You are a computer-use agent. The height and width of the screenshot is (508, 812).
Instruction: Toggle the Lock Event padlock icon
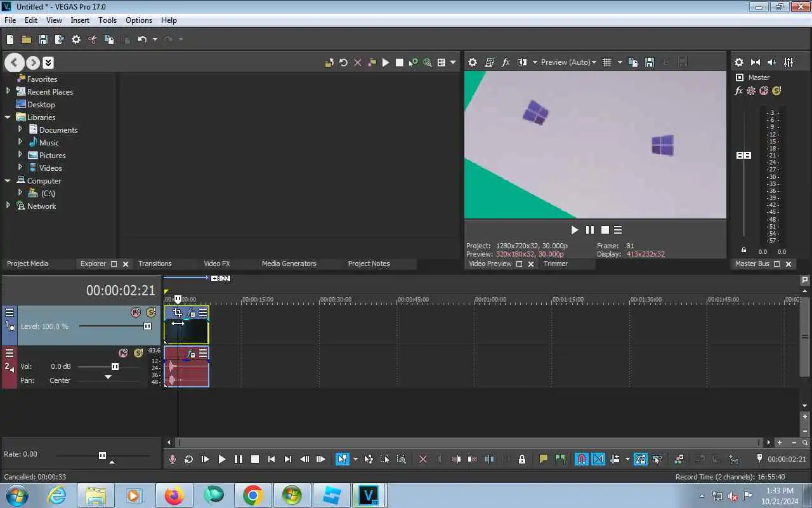[x=522, y=459]
